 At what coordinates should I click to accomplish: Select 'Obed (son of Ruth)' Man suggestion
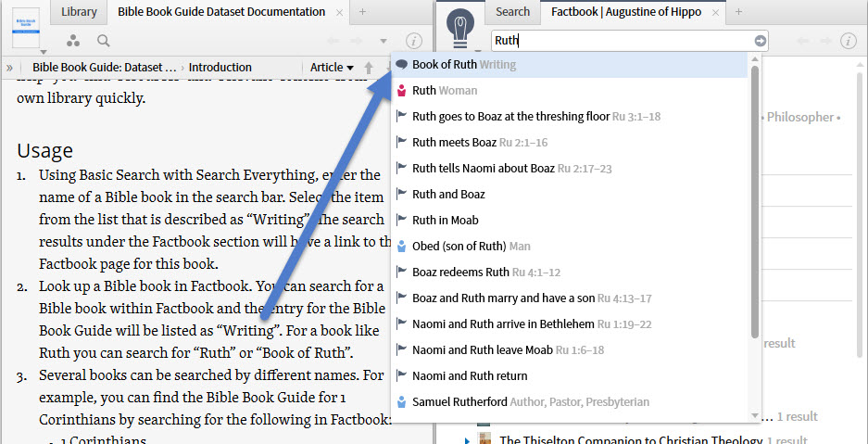tap(571, 246)
